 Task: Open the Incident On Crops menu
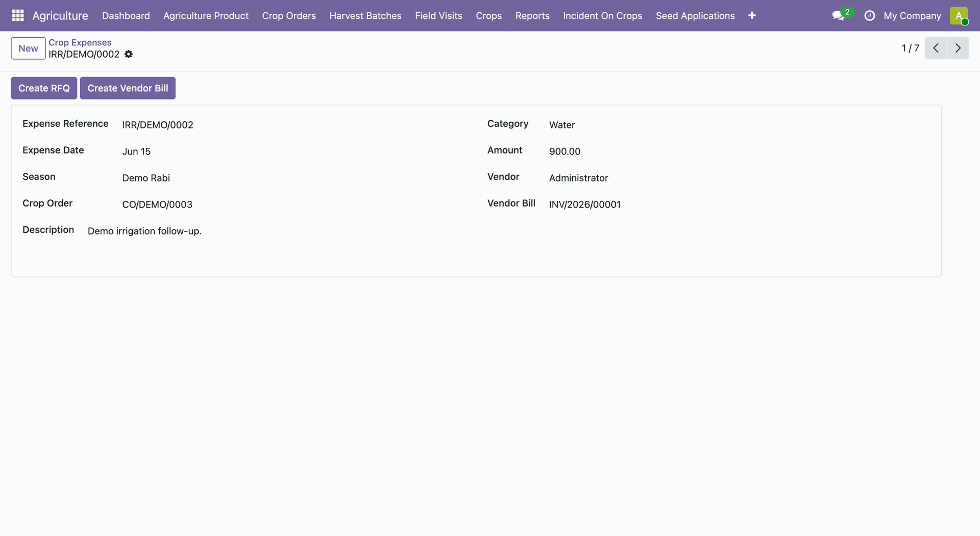tap(602, 16)
